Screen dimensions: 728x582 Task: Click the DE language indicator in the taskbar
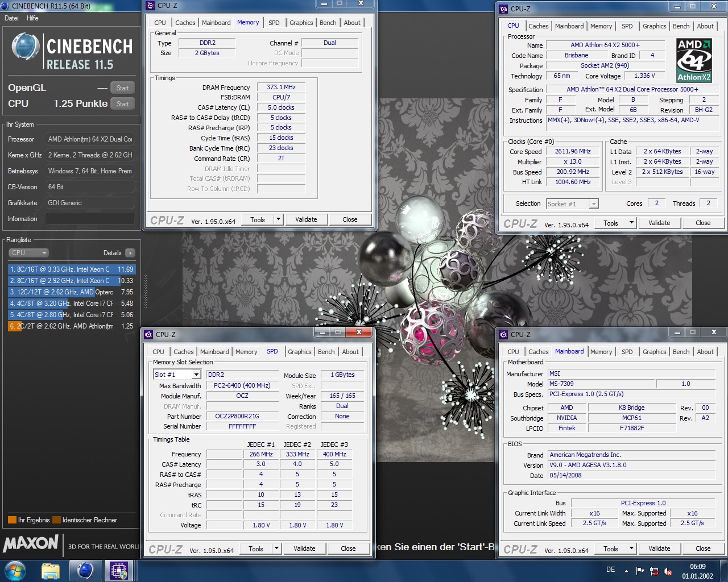click(x=610, y=569)
